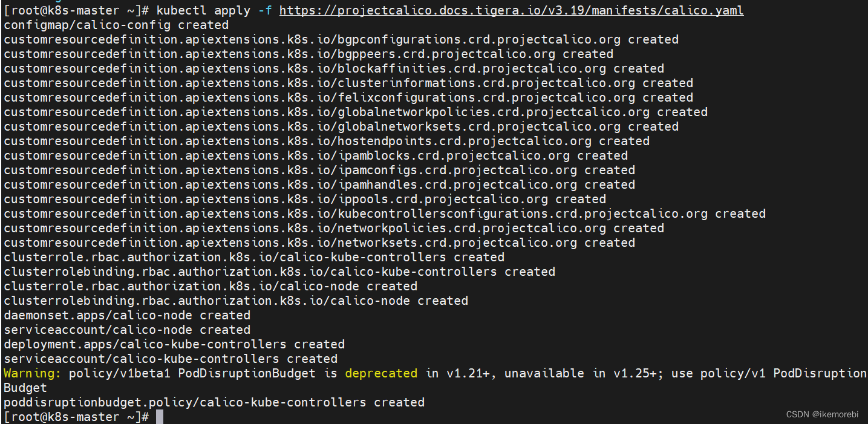Screen dimensions: 868x424
Task: Select the 'configmap/calico-config created' line
Action: 116,25
